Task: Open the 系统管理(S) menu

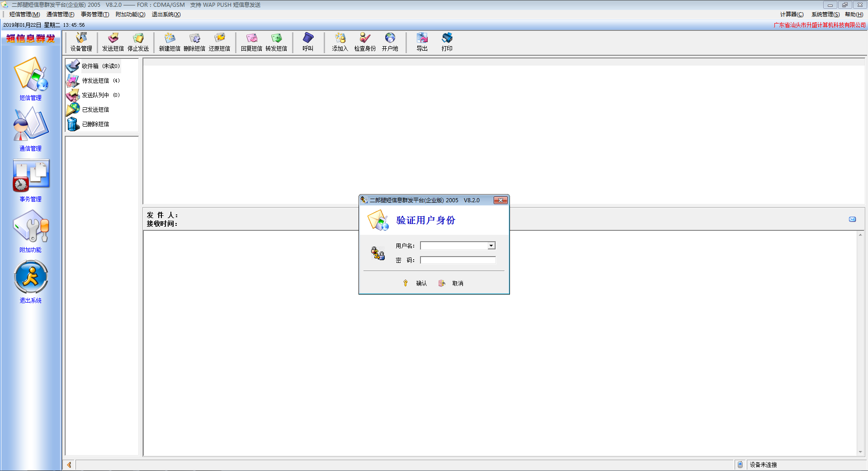Action: pos(825,14)
